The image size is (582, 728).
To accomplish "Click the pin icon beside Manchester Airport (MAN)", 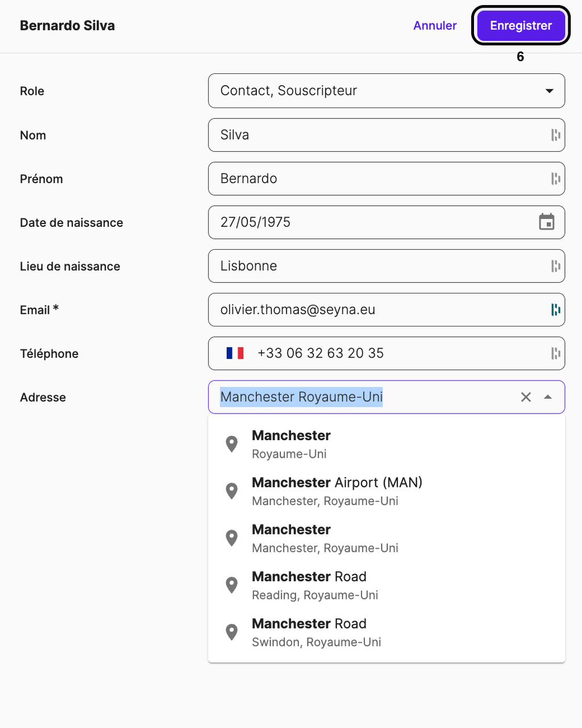I will [231, 491].
